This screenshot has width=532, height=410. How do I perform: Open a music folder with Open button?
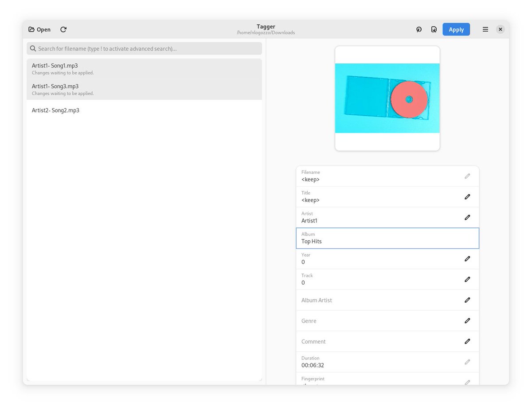click(x=39, y=30)
